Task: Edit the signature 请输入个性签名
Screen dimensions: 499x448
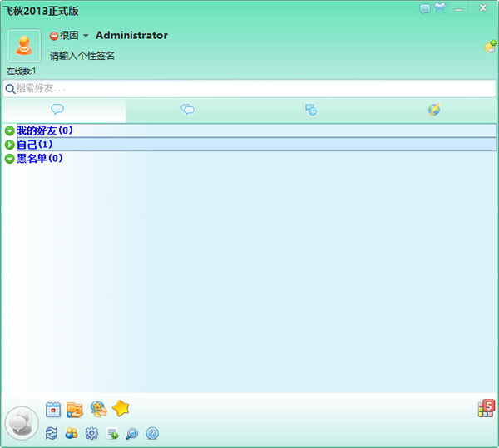Action: [x=82, y=56]
